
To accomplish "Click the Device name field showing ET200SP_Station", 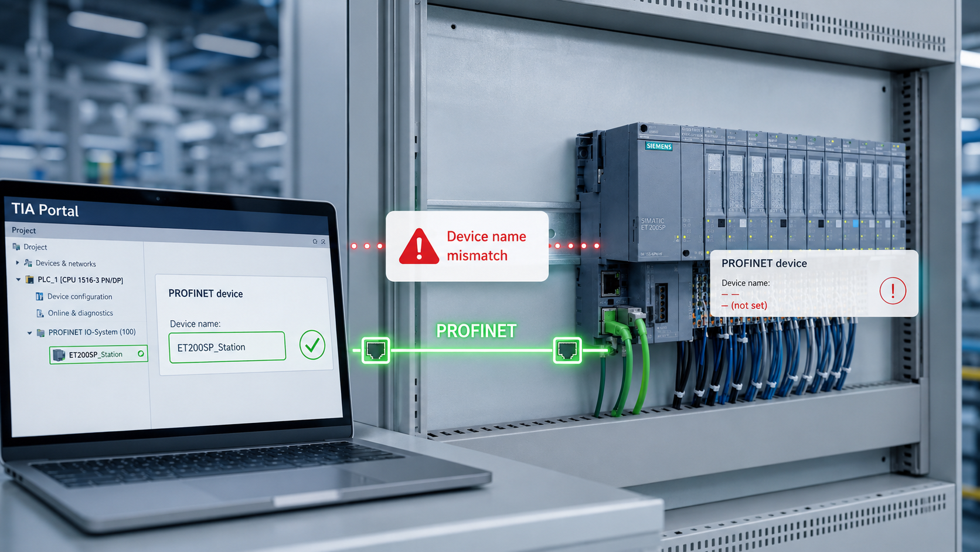I will [x=227, y=347].
